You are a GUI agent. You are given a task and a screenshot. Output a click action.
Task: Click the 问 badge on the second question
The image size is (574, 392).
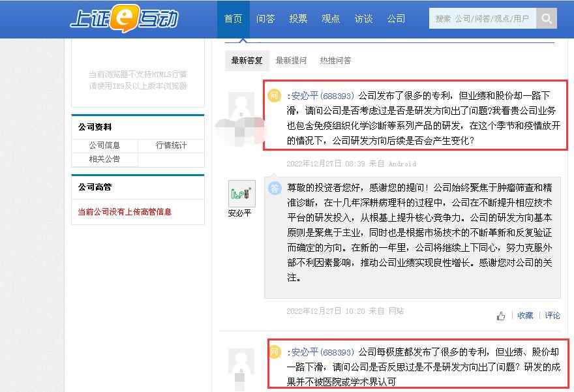click(274, 352)
